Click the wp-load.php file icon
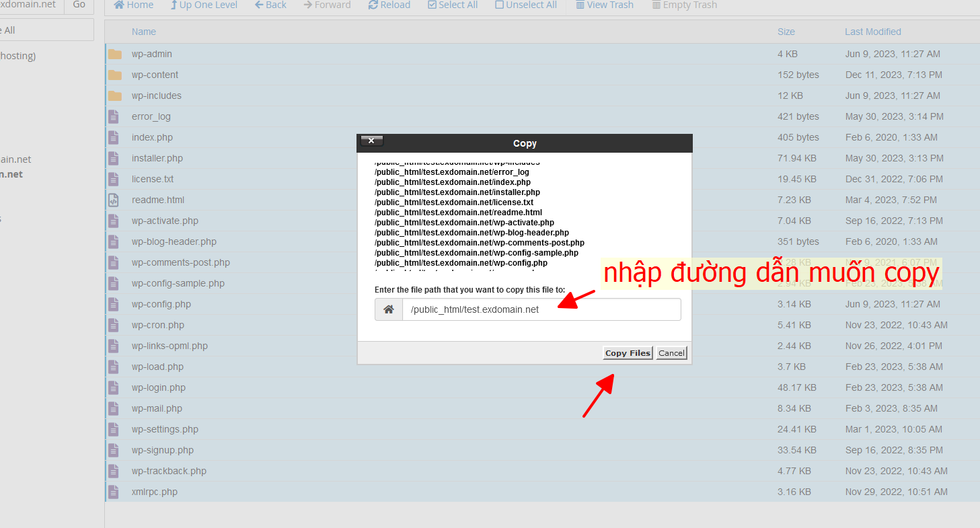The image size is (980, 528). pos(114,367)
